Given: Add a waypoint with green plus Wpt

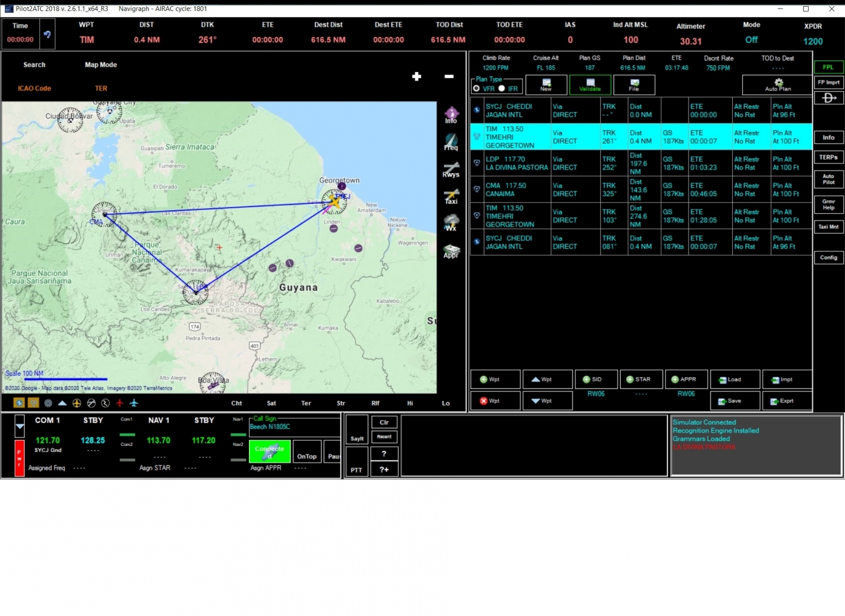Looking at the screenshot, I should [x=496, y=379].
